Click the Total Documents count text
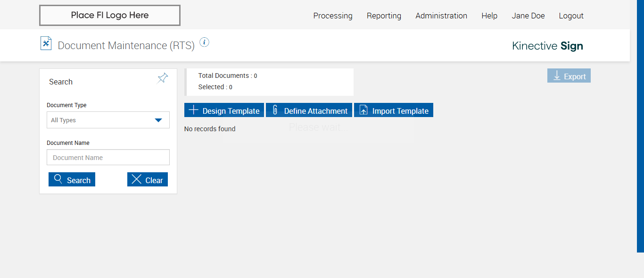 pos(228,76)
